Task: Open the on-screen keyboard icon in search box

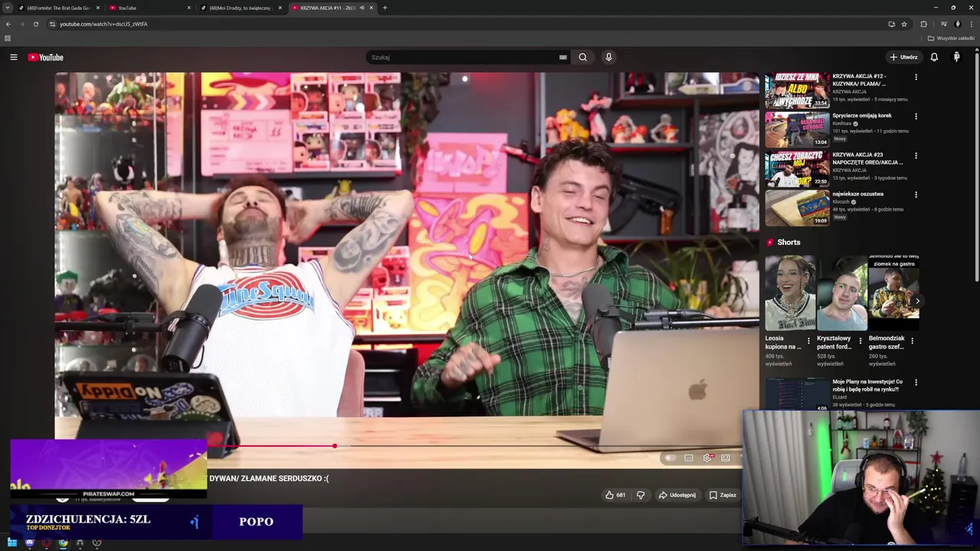Action: point(563,57)
